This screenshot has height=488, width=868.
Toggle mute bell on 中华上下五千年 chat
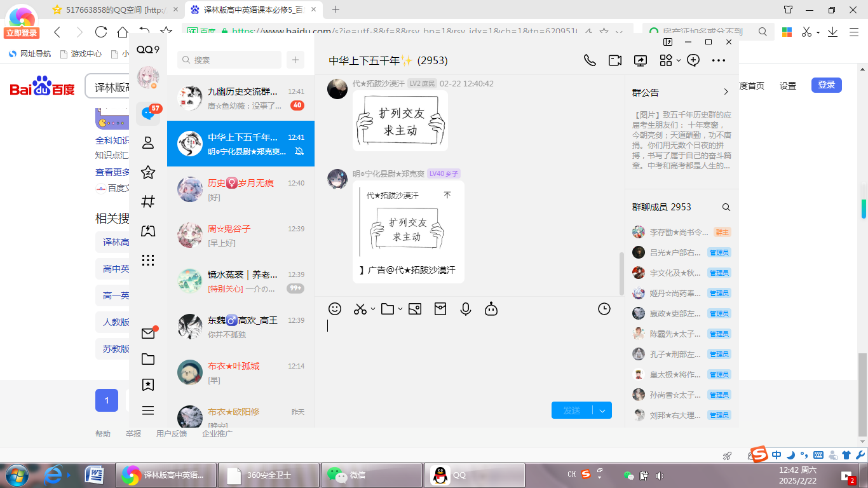pos(299,151)
